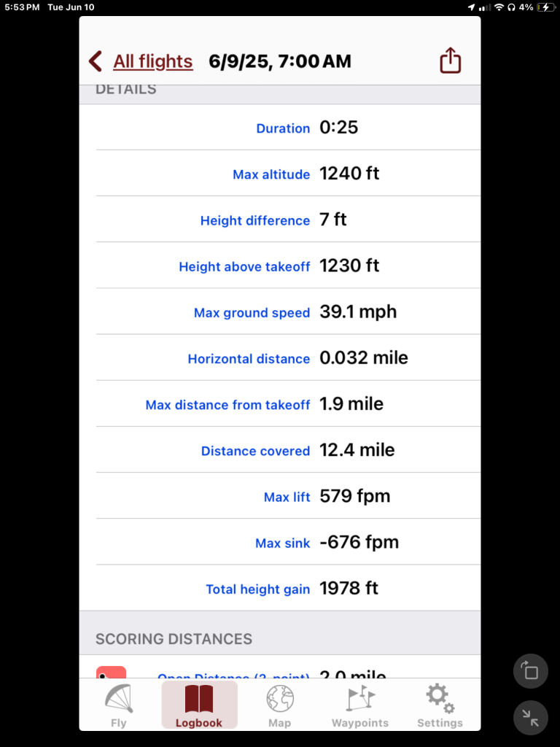Image resolution: width=560 pixels, height=747 pixels.
Task: Switch to the Settings tab label
Action: [x=440, y=723]
